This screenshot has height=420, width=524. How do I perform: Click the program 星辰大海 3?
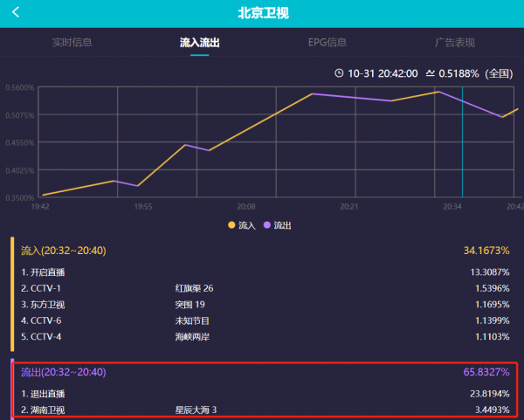pyautogui.click(x=196, y=410)
